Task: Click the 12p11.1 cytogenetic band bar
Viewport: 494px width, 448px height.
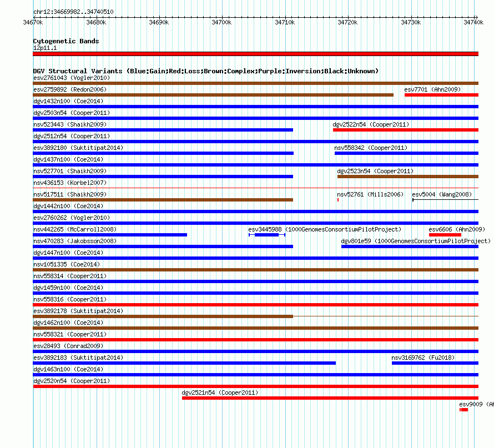Action: click(255, 54)
